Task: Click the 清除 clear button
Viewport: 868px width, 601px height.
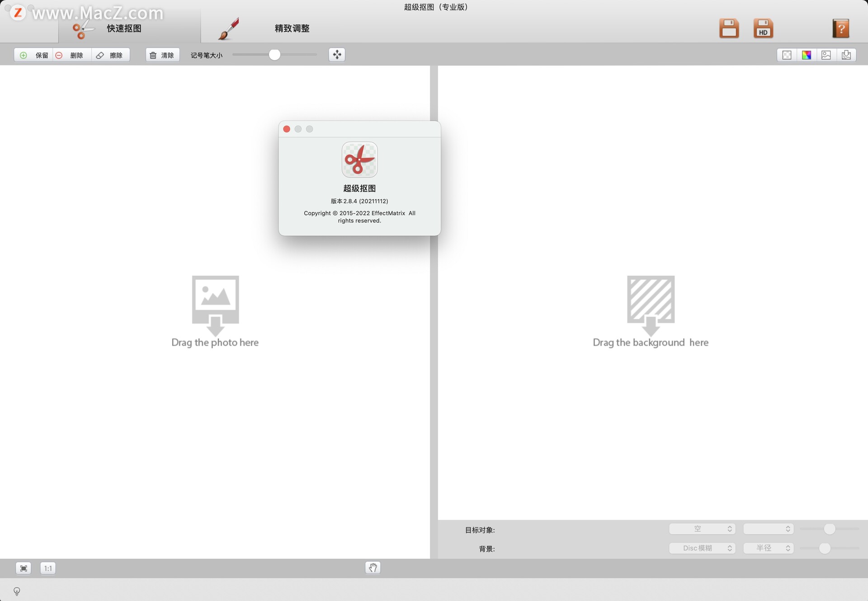Action: tap(162, 55)
